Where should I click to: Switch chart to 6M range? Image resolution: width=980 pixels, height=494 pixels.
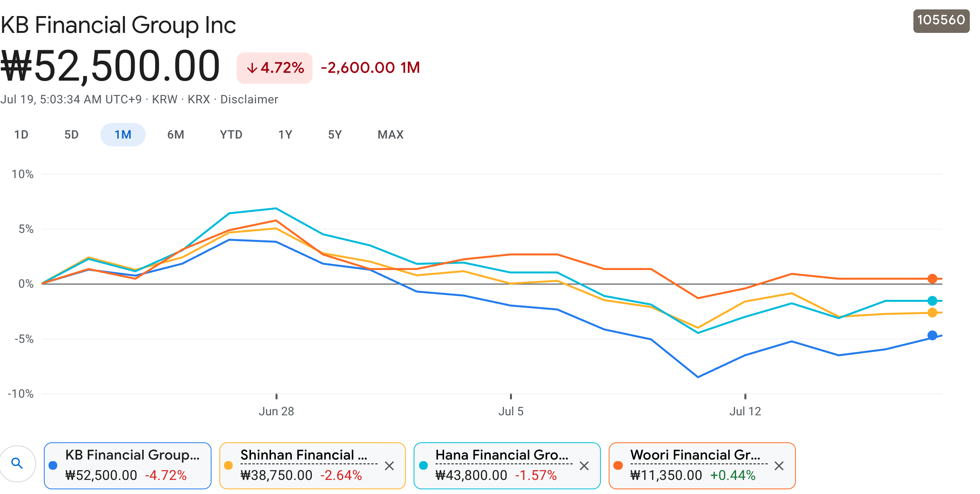(x=176, y=135)
